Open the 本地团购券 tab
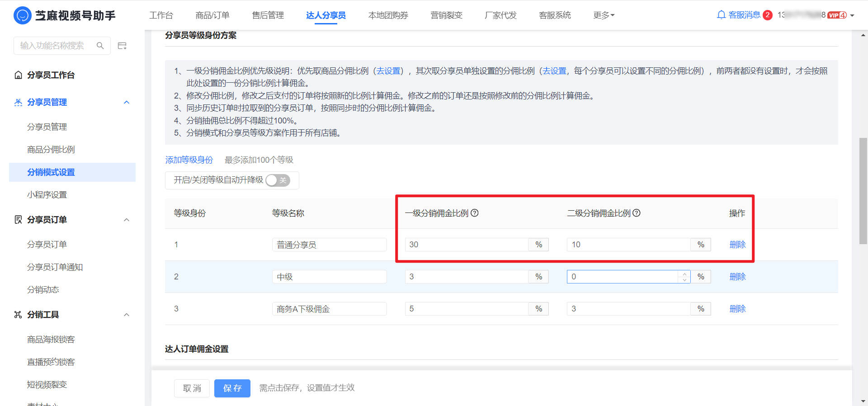Viewport: 868px width, 406px height. pyautogui.click(x=388, y=15)
